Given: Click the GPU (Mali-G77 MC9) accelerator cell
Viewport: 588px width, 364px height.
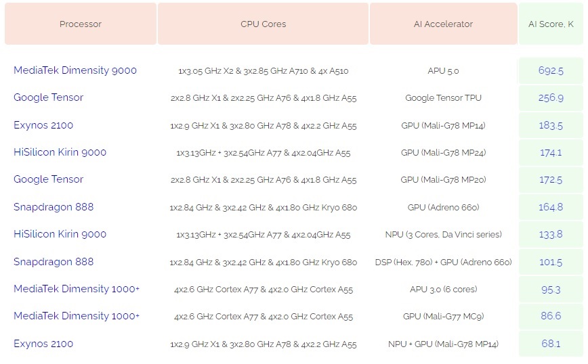Looking at the screenshot, I should pos(443,317).
